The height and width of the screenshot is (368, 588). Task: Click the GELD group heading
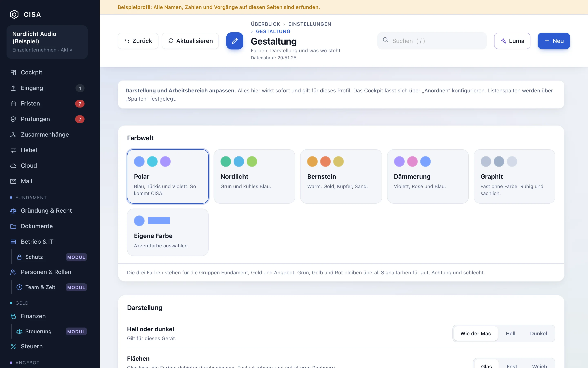(22, 303)
